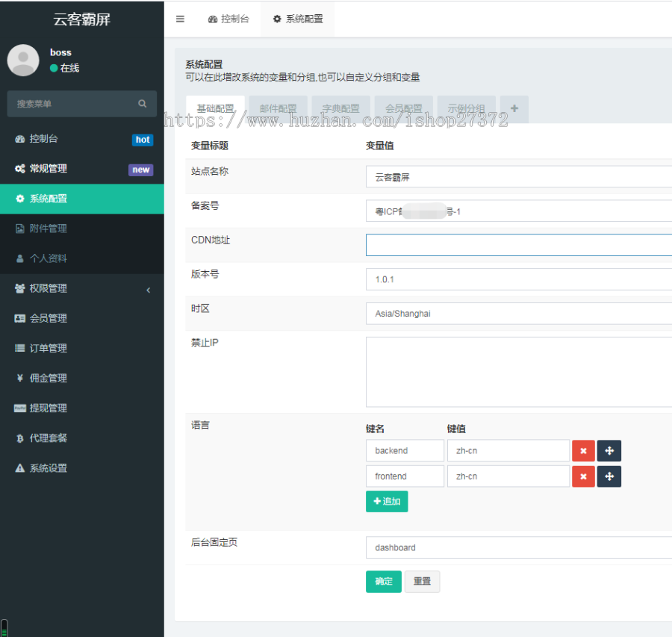This screenshot has height=637, width=672.
Task: Focus the 禁止IP textarea
Action: pos(519,372)
